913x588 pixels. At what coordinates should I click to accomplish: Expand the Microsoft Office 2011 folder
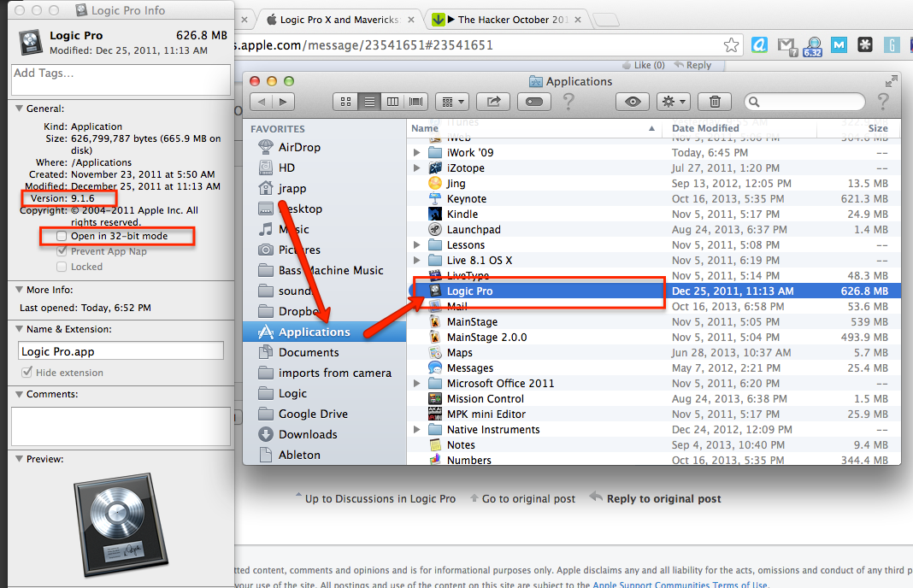(x=417, y=383)
